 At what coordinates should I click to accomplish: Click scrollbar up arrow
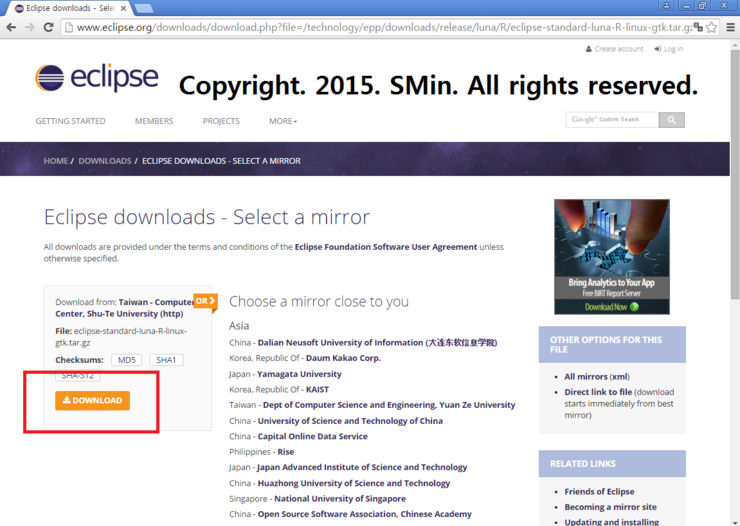(x=734, y=45)
